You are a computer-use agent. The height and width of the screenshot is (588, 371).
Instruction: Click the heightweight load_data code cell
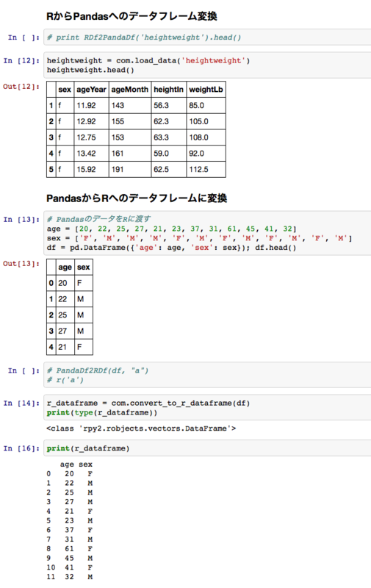point(207,65)
